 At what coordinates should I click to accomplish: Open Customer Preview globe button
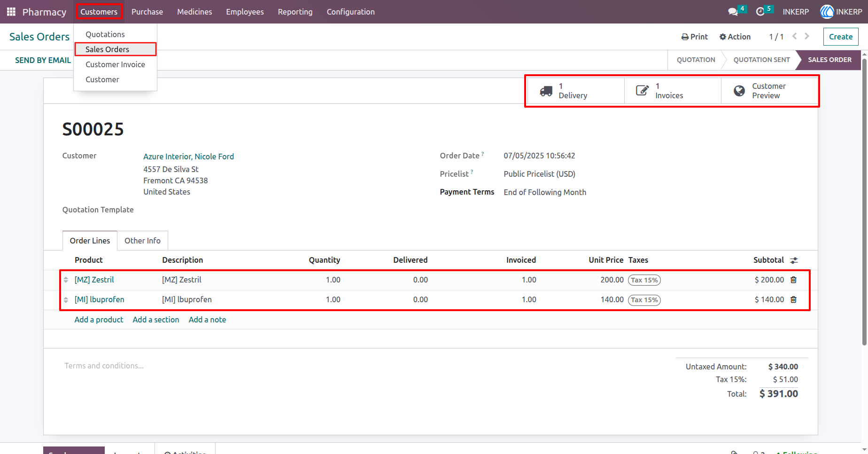(x=769, y=91)
